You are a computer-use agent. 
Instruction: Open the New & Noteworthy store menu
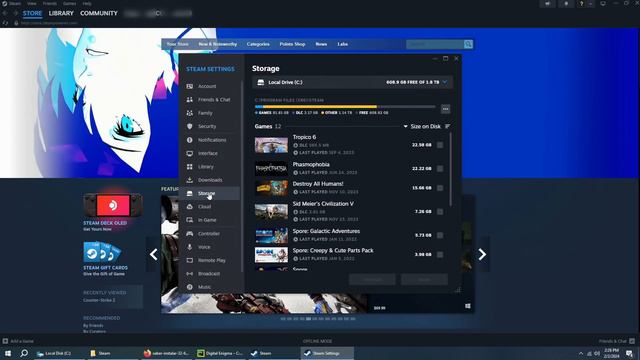tap(218, 44)
